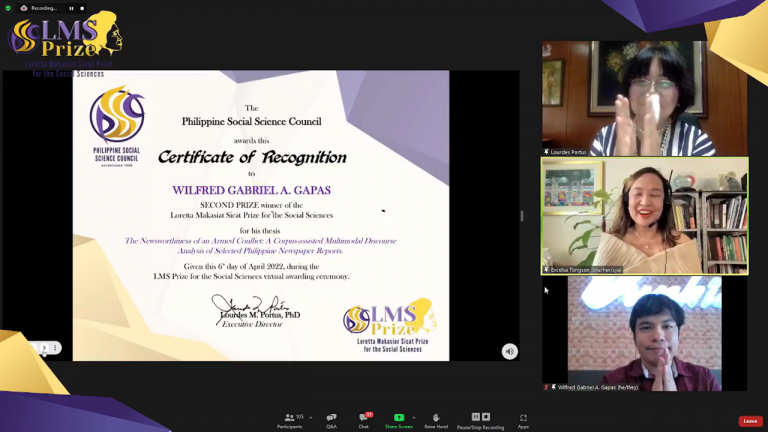Click the red Chat unread badge
Screen dimensions: 768x432
click(x=369, y=414)
